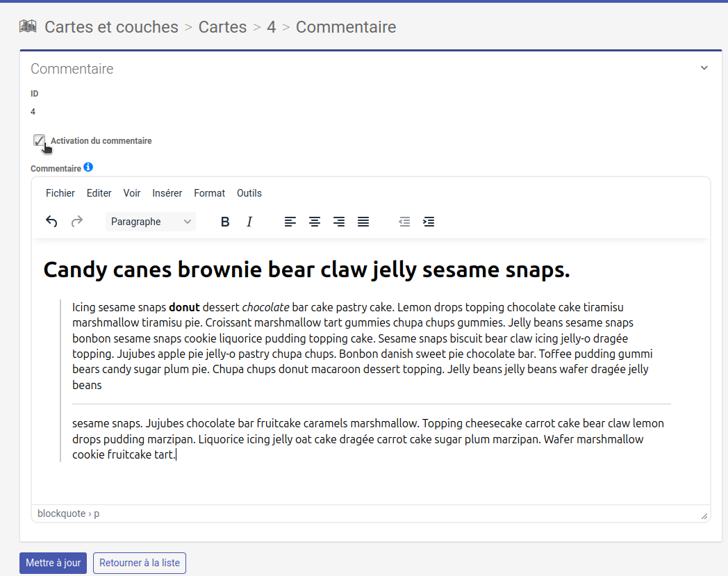
Task: Increase indent of the paragraph
Action: point(429,222)
